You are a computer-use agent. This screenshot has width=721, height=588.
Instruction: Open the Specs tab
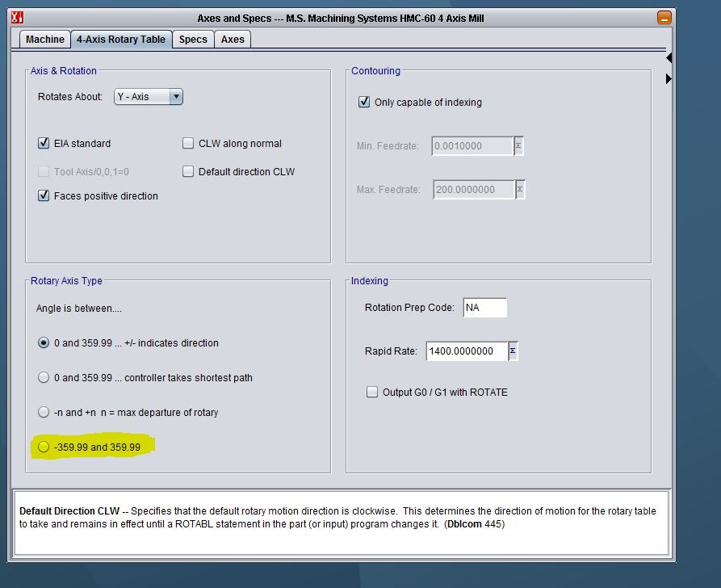[193, 40]
